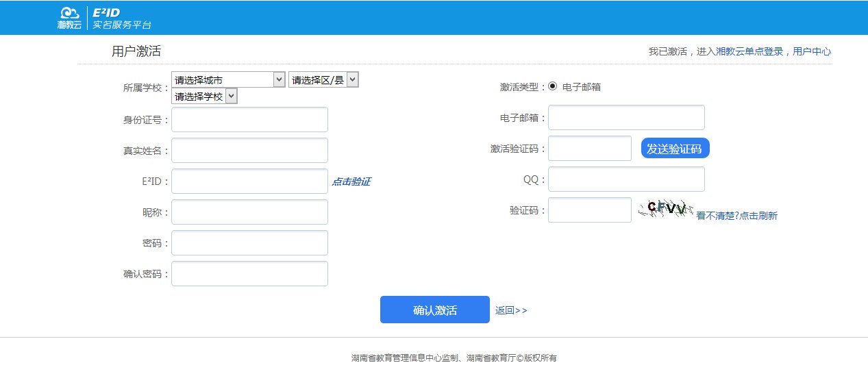Select the 电子邮箱 radio button

[x=552, y=86]
